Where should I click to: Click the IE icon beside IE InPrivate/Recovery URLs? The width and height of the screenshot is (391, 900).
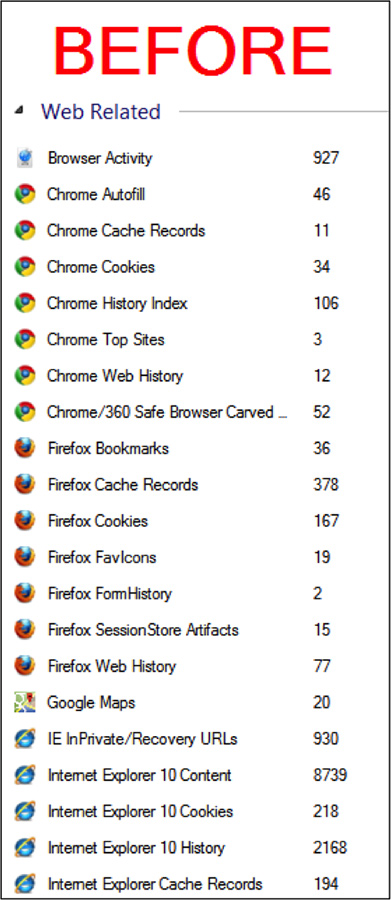pyautogui.click(x=25, y=738)
